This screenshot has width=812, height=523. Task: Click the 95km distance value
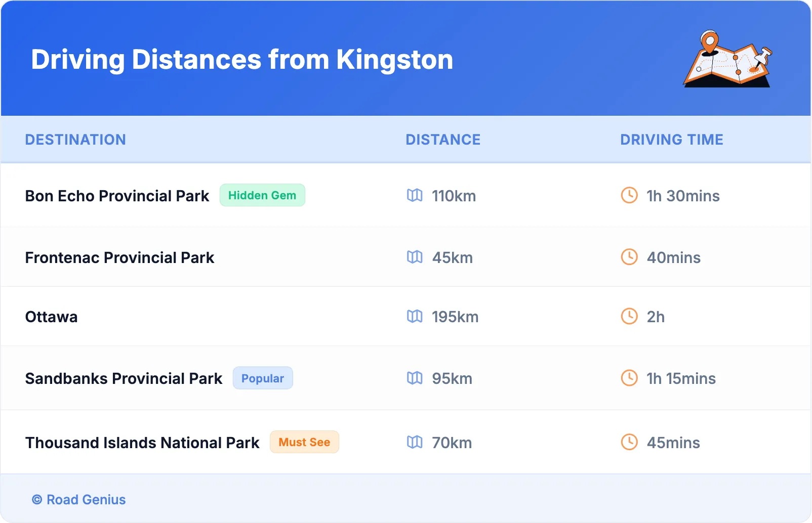[x=452, y=378]
